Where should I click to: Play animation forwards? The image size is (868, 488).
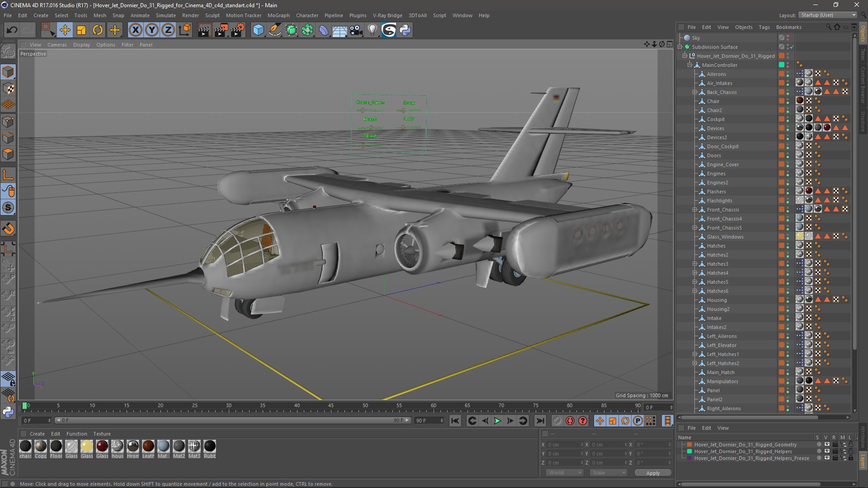coord(497,421)
